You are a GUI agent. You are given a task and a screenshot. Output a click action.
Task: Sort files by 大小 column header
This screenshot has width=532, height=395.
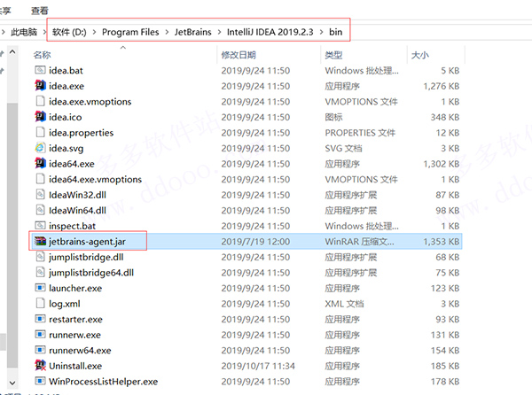[420, 55]
